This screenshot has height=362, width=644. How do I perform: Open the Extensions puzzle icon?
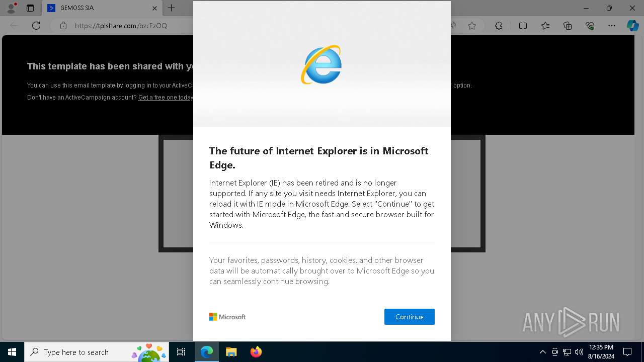tap(499, 26)
